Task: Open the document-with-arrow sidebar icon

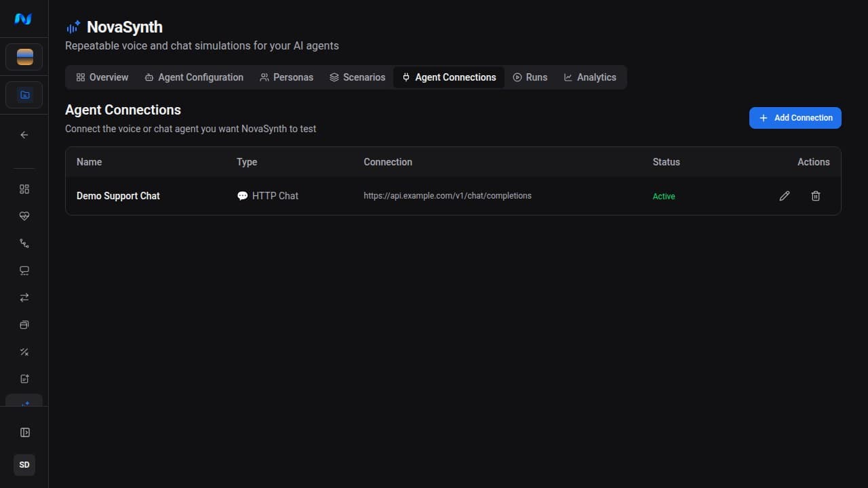Action: pyautogui.click(x=24, y=379)
